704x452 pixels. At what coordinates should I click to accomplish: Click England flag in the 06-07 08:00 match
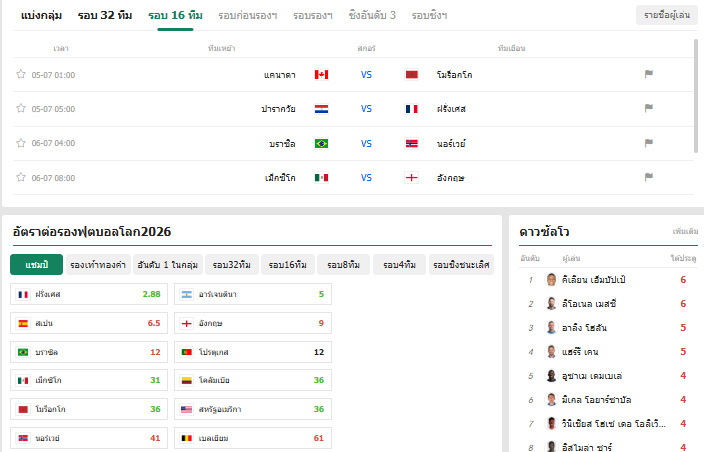click(x=412, y=178)
